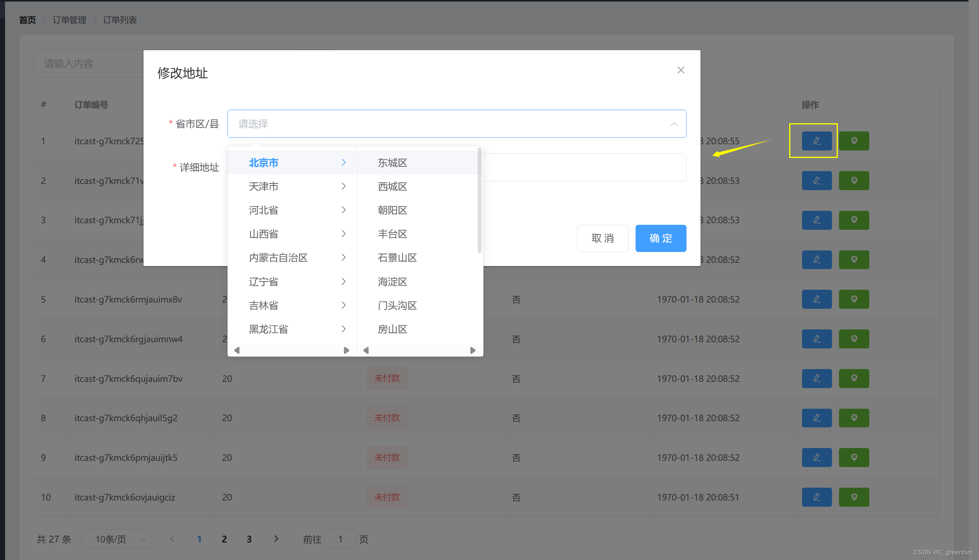This screenshot has width=979, height=560.
Task: Click location icon in order row 4
Action: tap(854, 260)
